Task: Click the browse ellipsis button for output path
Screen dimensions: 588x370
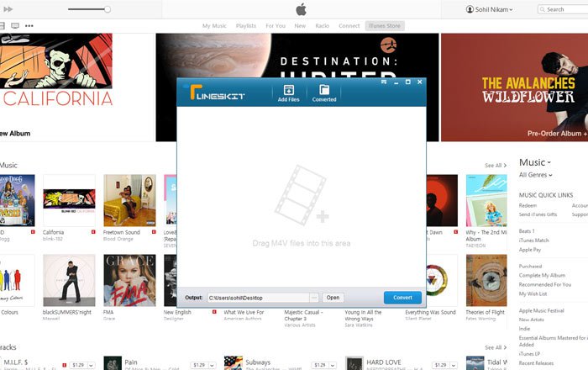Action: [x=314, y=298]
